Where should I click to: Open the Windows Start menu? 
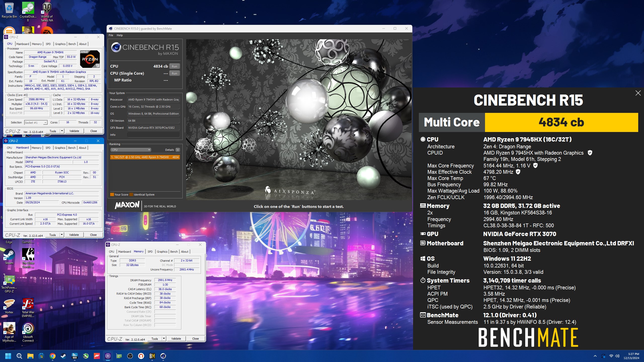(x=8, y=356)
